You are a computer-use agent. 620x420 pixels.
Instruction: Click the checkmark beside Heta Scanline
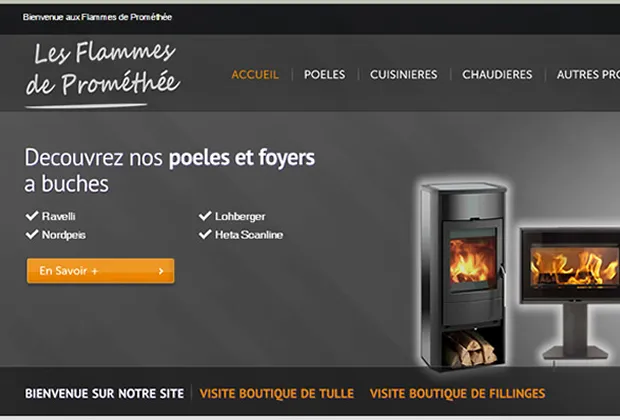pos(205,235)
